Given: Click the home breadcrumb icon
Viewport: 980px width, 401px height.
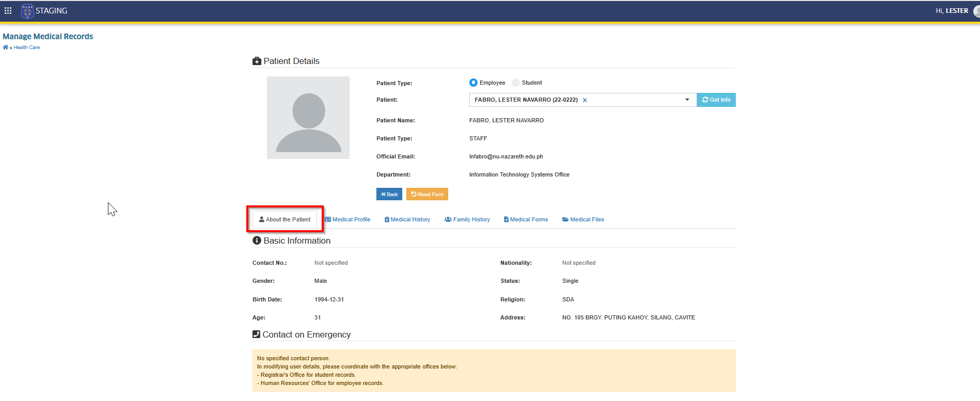Looking at the screenshot, I should pos(6,47).
